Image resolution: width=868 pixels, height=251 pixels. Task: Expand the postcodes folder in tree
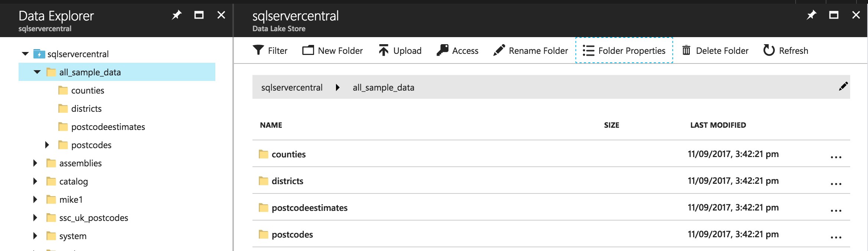tap(47, 145)
